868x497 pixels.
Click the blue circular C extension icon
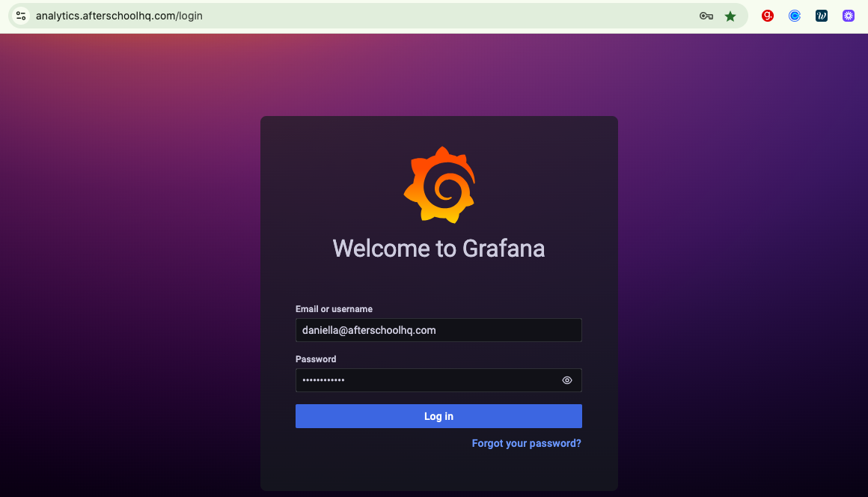point(795,16)
